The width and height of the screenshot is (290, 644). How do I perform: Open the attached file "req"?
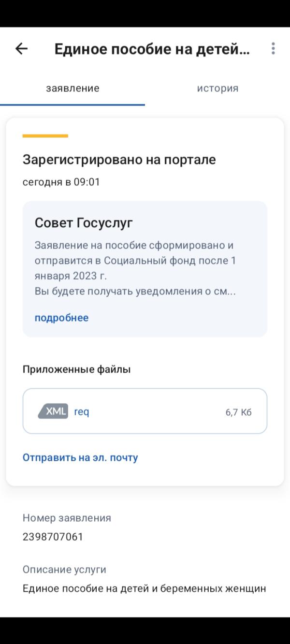click(x=81, y=411)
